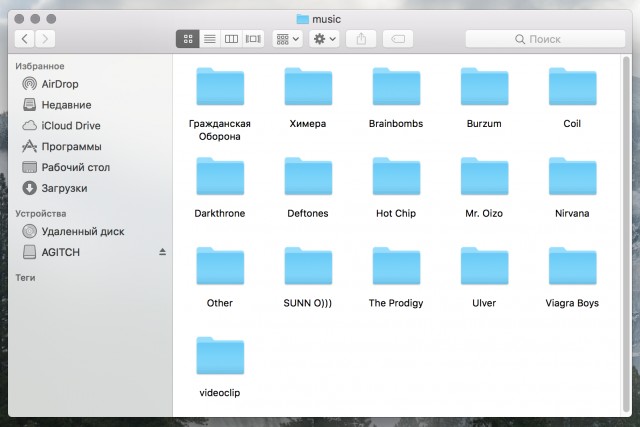Click the Рабочий стол sidebar item
The image size is (640, 427).
click(x=75, y=167)
